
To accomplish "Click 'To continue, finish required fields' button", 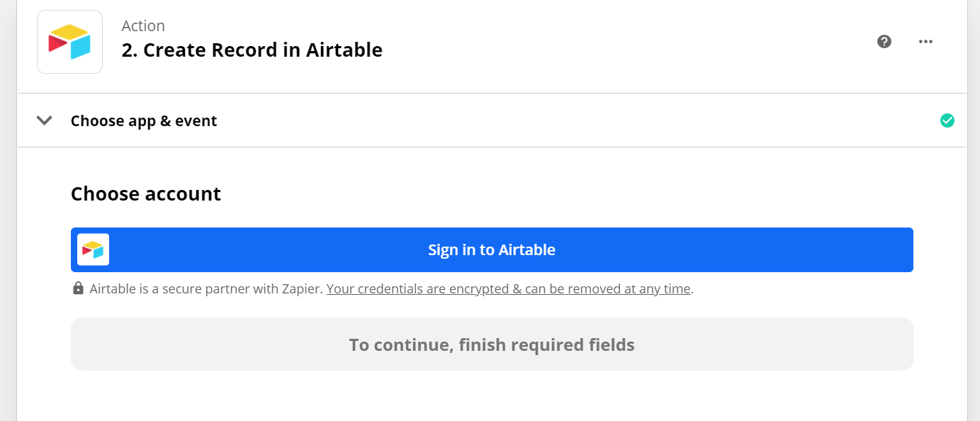I will pyautogui.click(x=492, y=344).
